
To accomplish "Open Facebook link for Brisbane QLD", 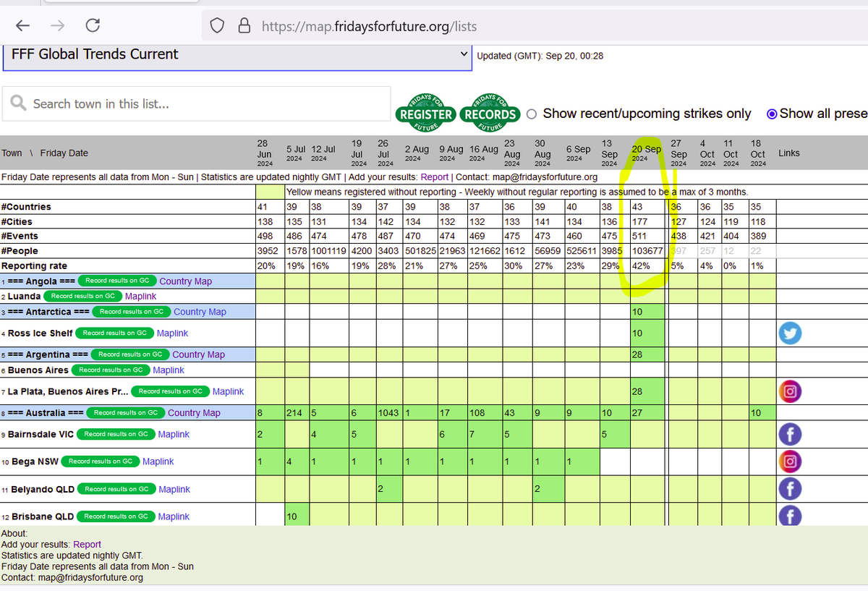I will (790, 515).
